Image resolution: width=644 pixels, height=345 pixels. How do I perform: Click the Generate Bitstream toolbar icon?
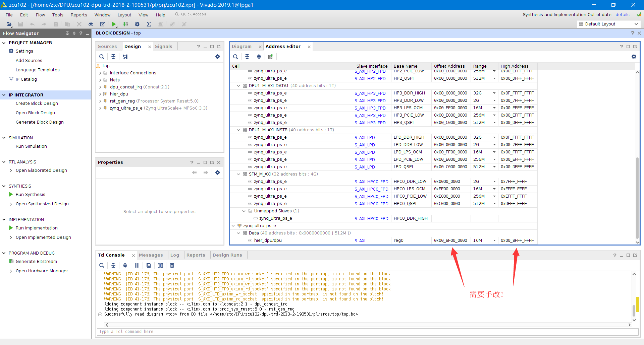126,24
